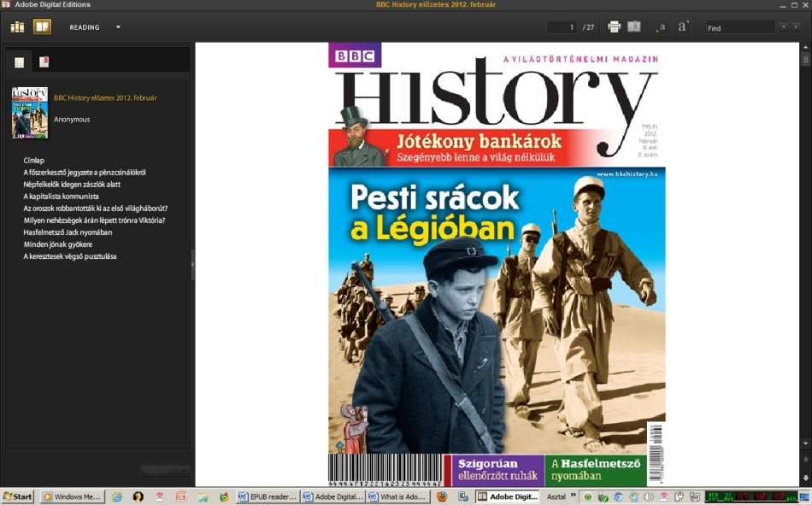
Task: Click the 'BBC History előzetes 2012. február' title
Action: point(105,97)
